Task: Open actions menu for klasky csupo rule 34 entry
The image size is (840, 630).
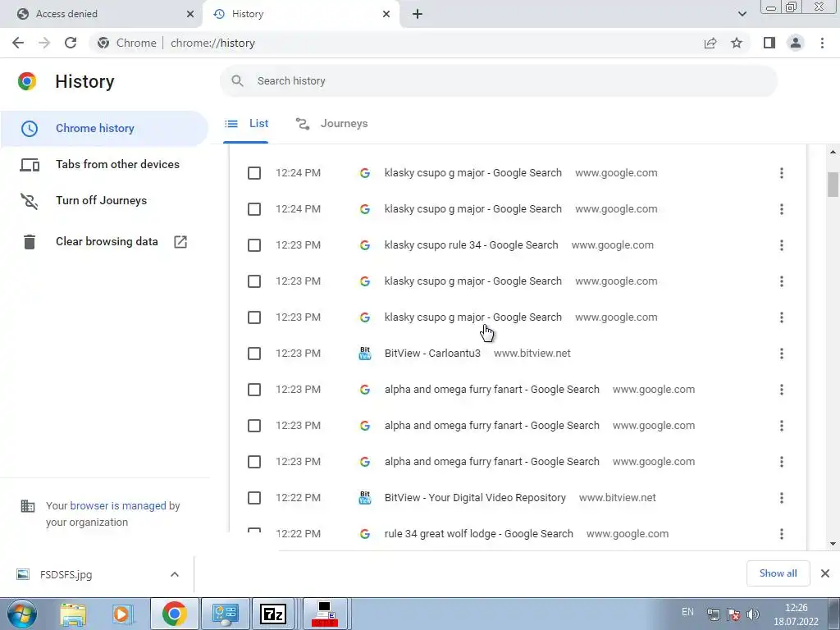Action: (x=782, y=245)
